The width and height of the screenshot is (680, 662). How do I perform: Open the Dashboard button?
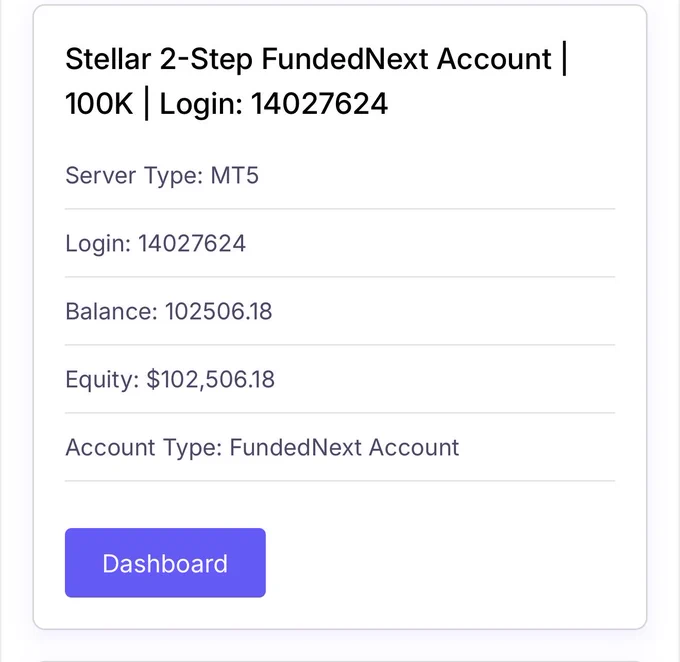(x=165, y=563)
